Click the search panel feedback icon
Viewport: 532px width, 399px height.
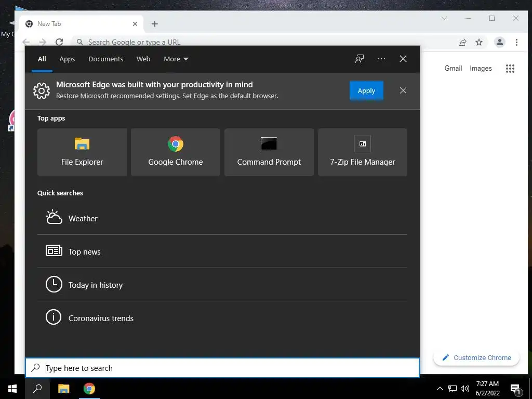click(x=360, y=59)
